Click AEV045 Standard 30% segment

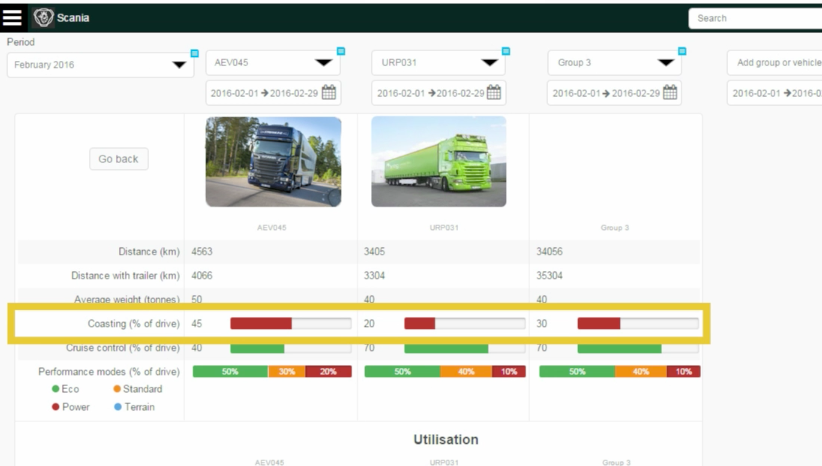pos(287,372)
